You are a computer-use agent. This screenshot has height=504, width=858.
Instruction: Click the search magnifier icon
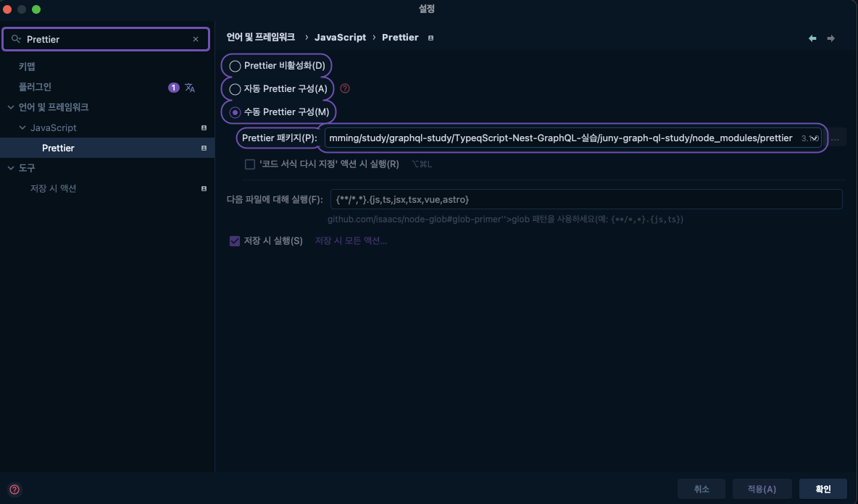pyautogui.click(x=16, y=39)
